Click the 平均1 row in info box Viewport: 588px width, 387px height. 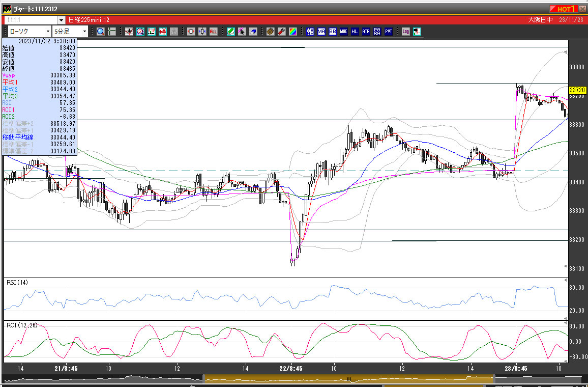pos(39,82)
